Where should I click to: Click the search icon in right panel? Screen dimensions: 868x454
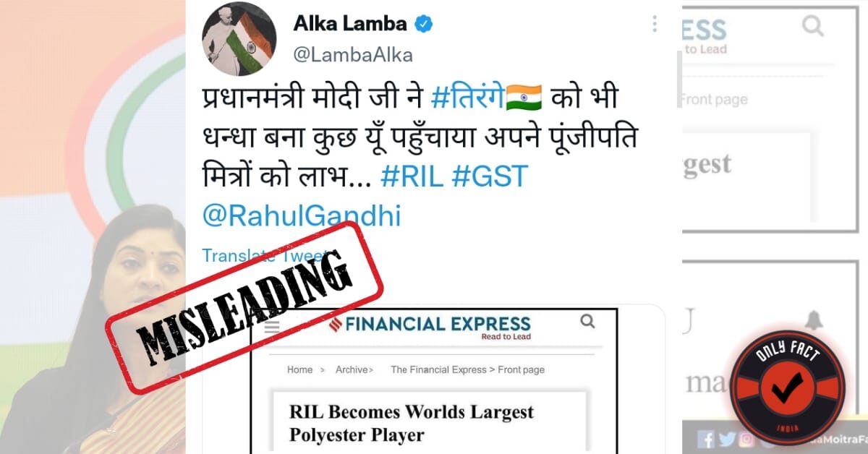click(813, 27)
